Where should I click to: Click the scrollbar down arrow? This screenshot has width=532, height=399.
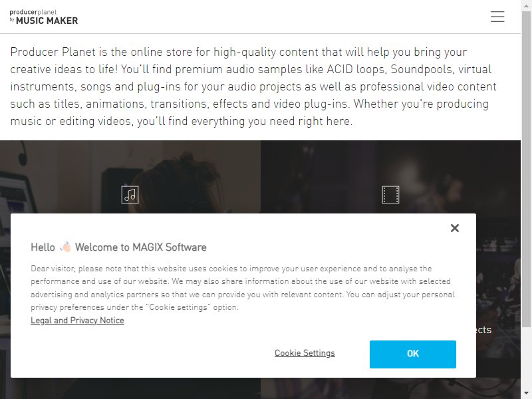(526, 392)
